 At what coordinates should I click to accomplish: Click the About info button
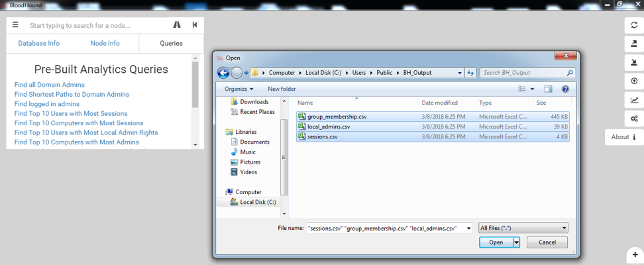click(x=623, y=137)
